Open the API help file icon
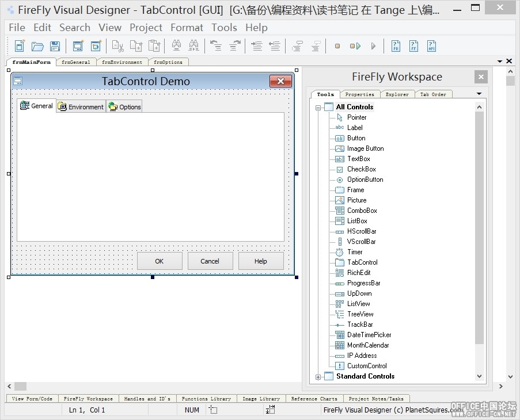520x420 pixels. click(x=431, y=46)
